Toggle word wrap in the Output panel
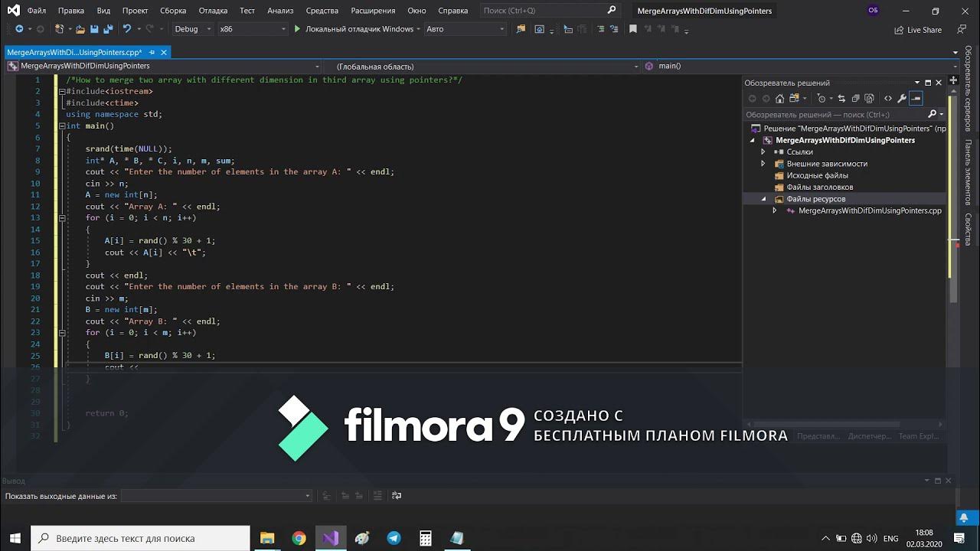Image resolution: width=980 pixels, height=551 pixels. pyautogui.click(x=396, y=496)
